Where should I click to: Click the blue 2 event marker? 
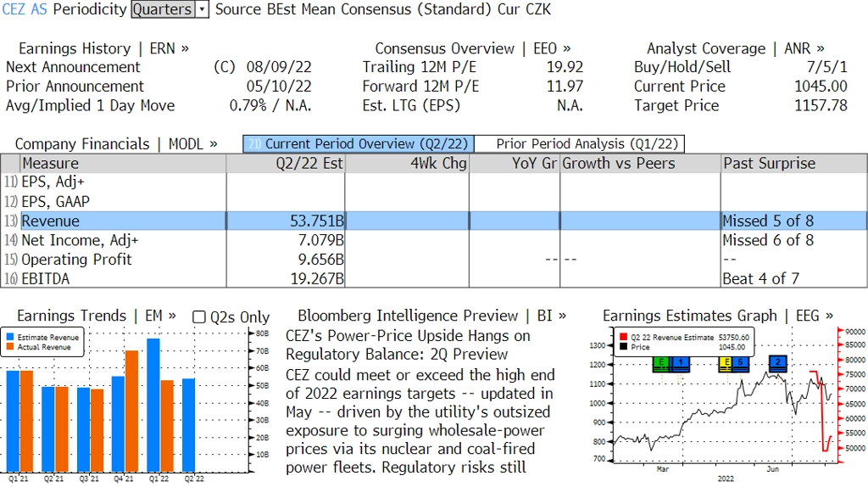pos(778,363)
